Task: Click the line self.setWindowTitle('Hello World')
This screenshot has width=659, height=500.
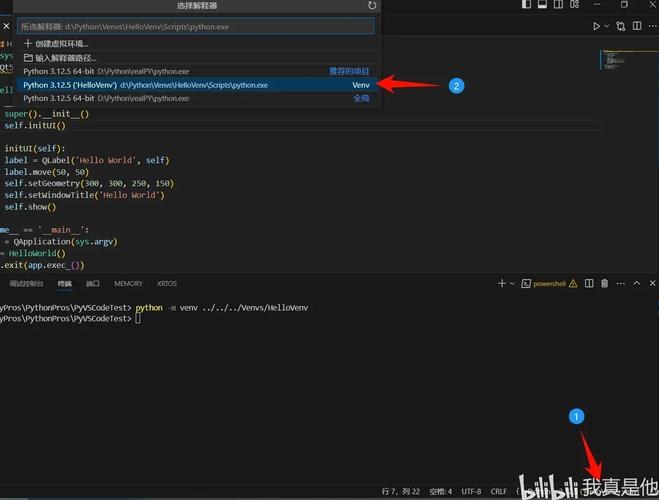Action: click(x=84, y=195)
